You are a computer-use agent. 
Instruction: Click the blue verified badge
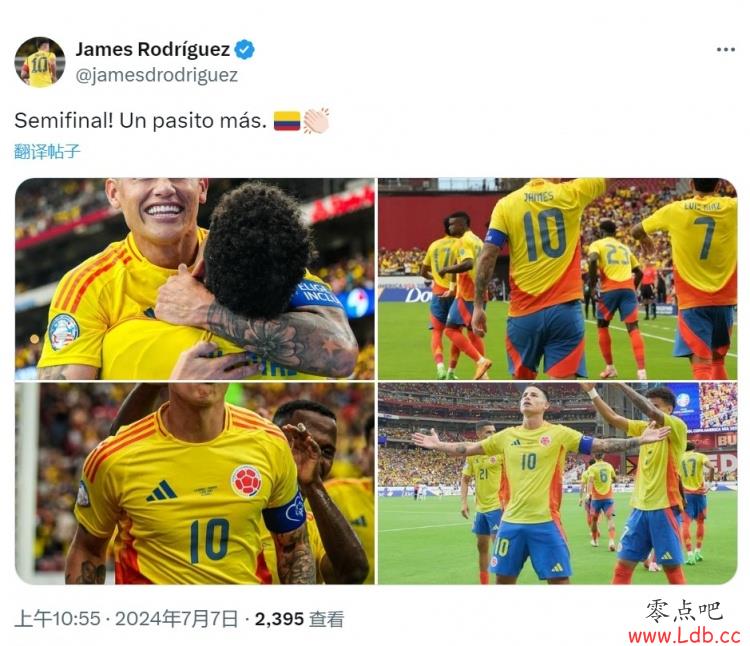[x=245, y=49]
